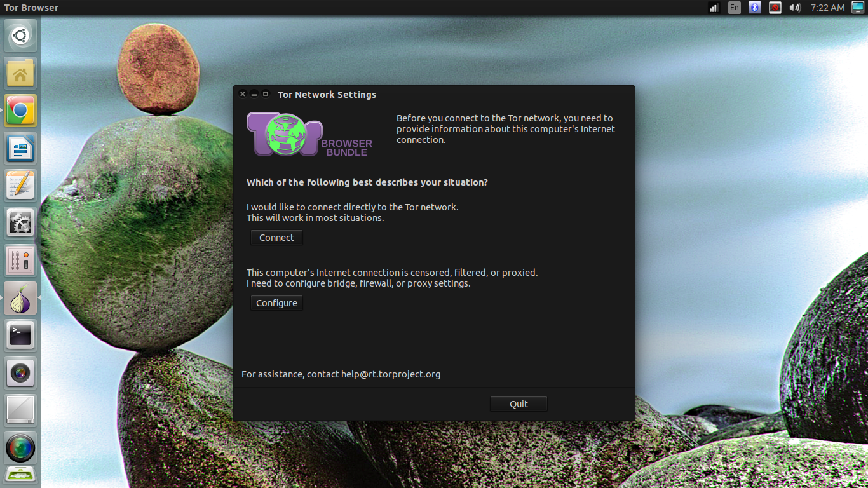Open the audio mixer launcher icon

pyautogui.click(x=20, y=260)
